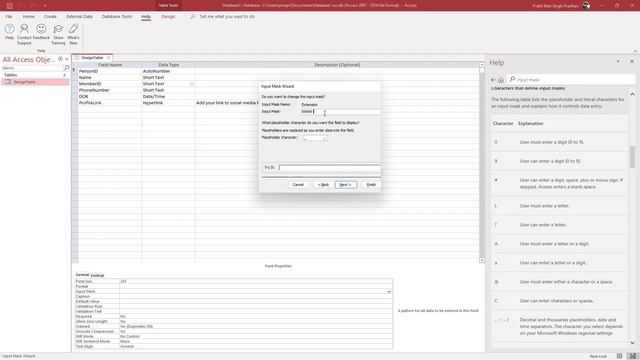
Task: Click the Required property value
Action: coord(256,316)
